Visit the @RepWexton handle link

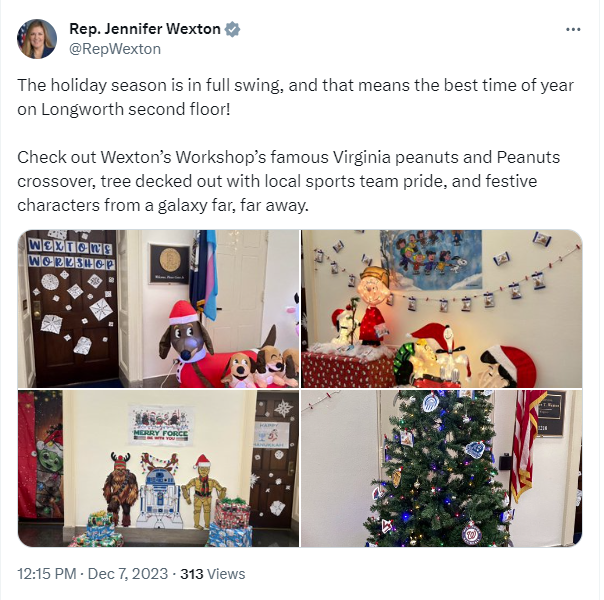click(115, 49)
